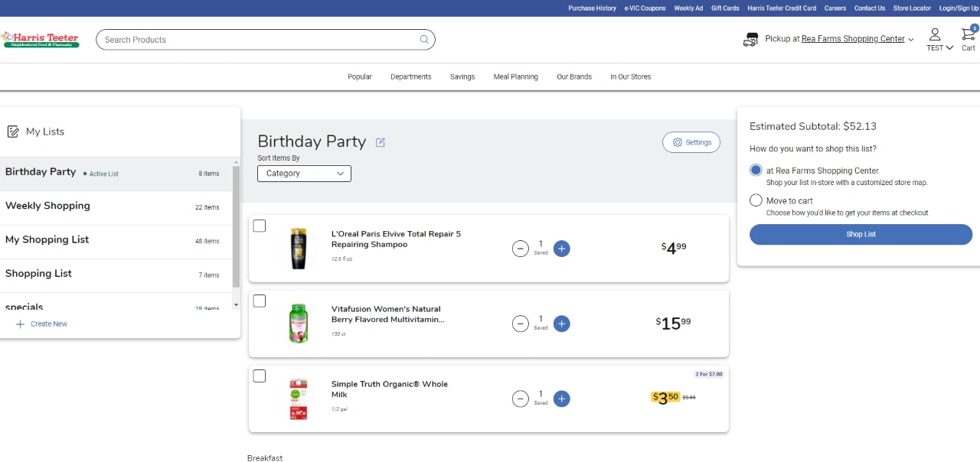The height and width of the screenshot is (462, 980).
Task: Click the search magnifier icon
Action: point(424,40)
